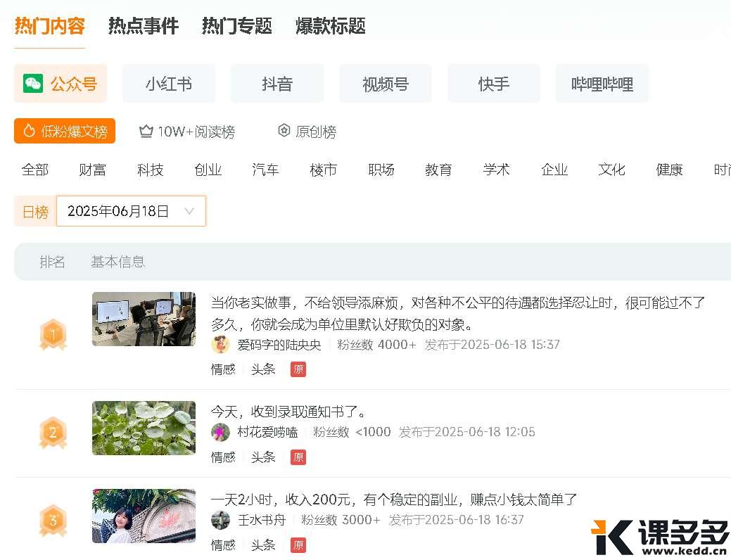Open the thumbnail of the office article
This screenshot has width=731, height=560.
144,319
